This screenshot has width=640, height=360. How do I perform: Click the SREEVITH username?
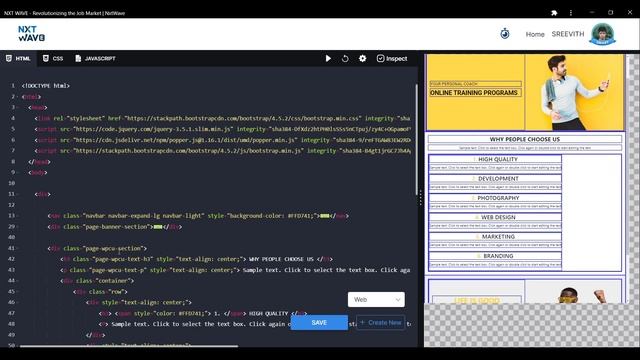(568, 34)
